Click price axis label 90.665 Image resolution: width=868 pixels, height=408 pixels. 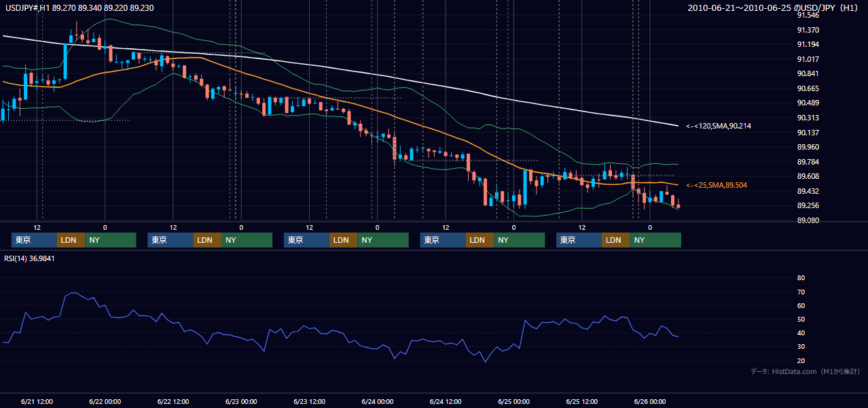(x=808, y=88)
